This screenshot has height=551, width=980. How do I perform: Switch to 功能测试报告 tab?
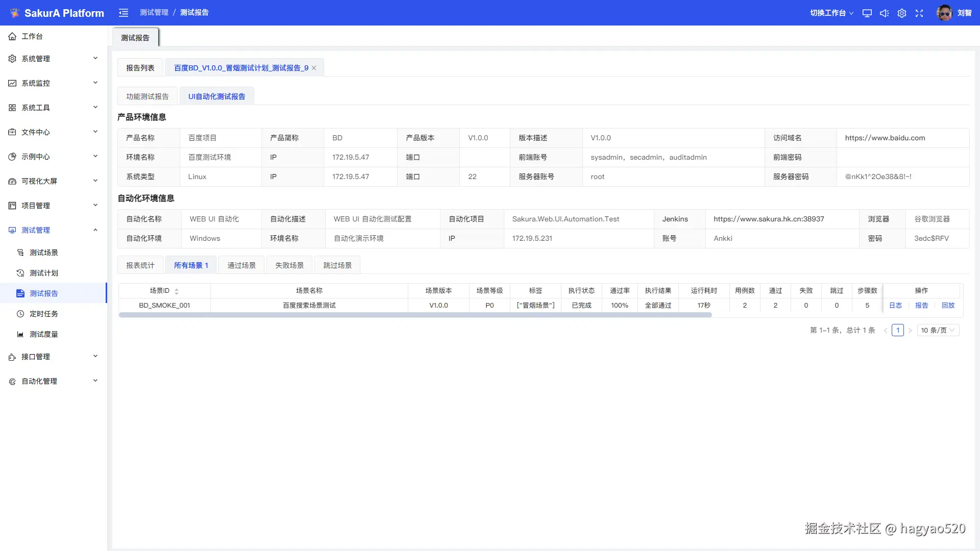[x=147, y=96]
